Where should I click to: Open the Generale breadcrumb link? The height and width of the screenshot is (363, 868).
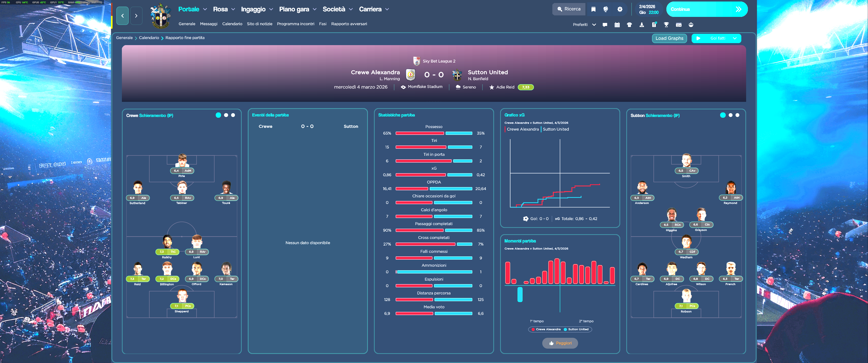(x=124, y=38)
